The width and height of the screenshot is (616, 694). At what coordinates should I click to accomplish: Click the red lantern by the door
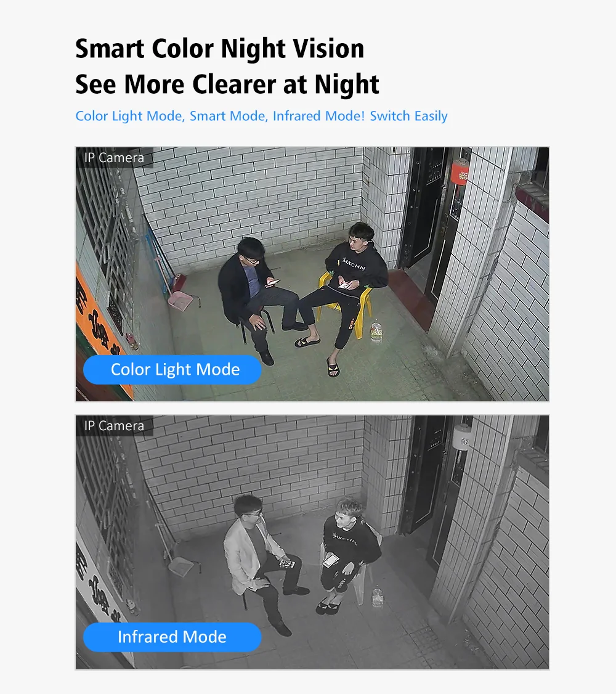(460, 172)
